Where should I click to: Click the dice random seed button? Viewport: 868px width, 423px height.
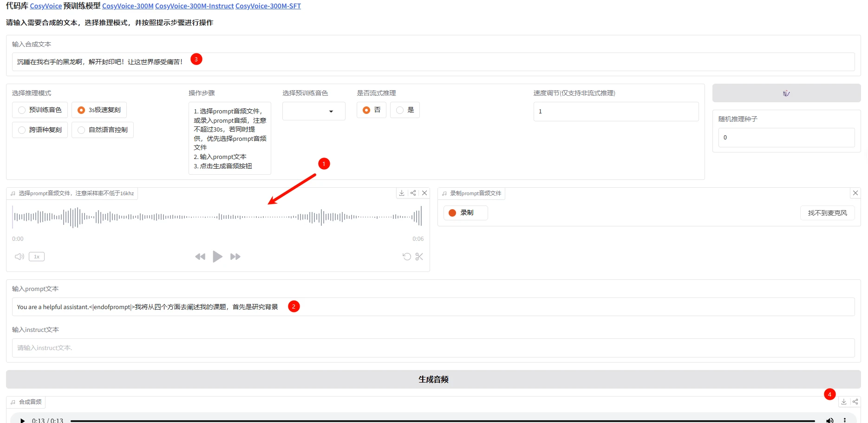[x=786, y=93]
